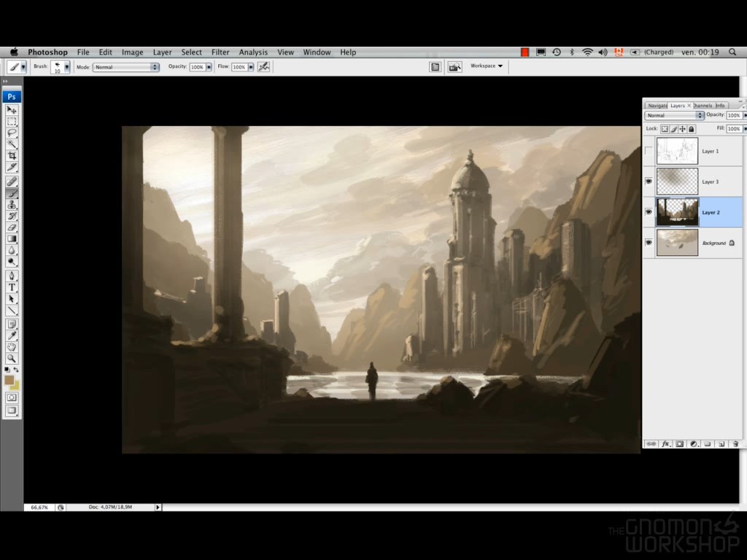Image resolution: width=747 pixels, height=560 pixels.
Task: Lock transparent pixels in Layers panel
Action: click(x=665, y=129)
